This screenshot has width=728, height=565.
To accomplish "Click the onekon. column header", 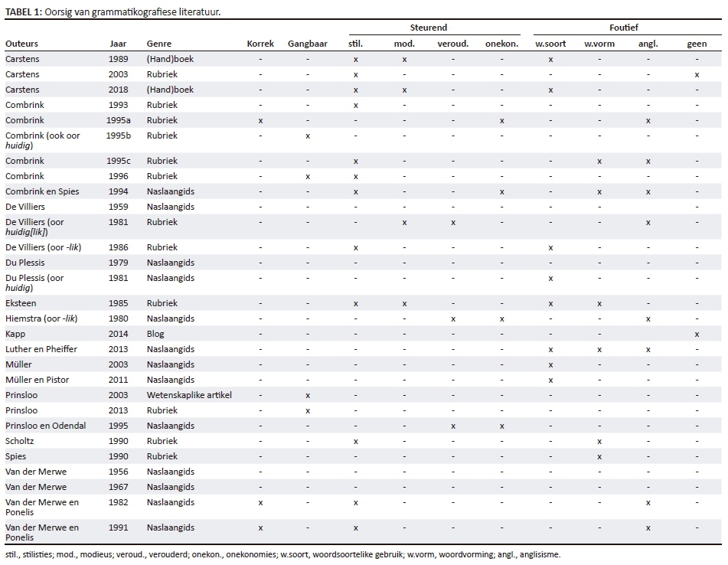I will (501, 44).
